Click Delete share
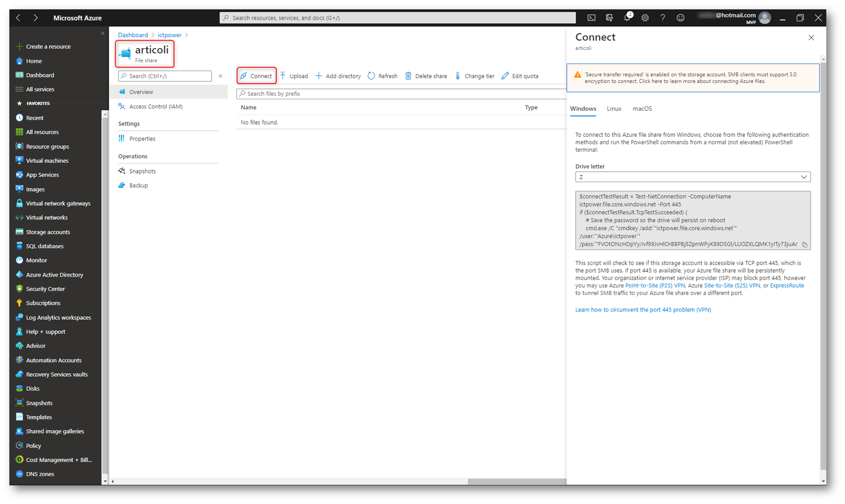 pyautogui.click(x=426, y=76)
